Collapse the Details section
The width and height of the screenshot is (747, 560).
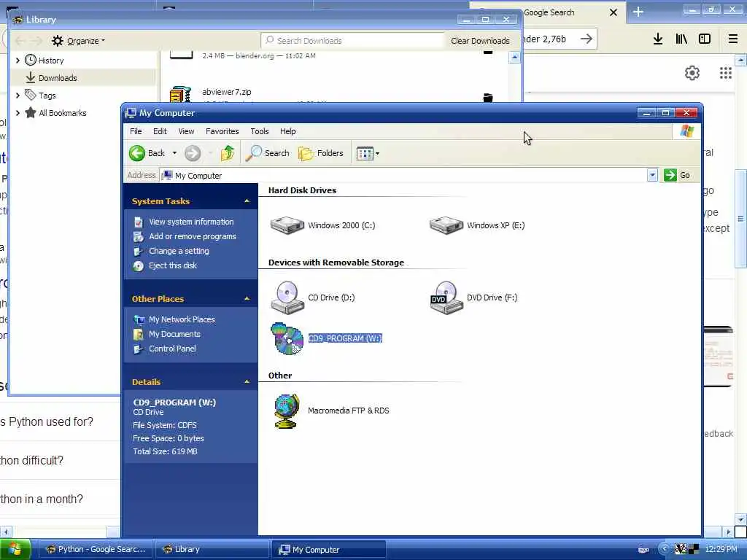pos(247,382)
